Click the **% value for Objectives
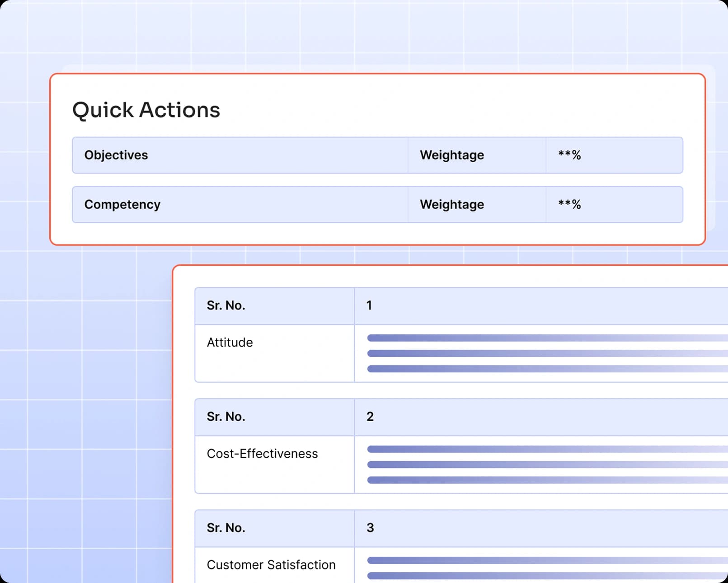The image size is (728, 583). pyautogui.click(x=568, y=155)
